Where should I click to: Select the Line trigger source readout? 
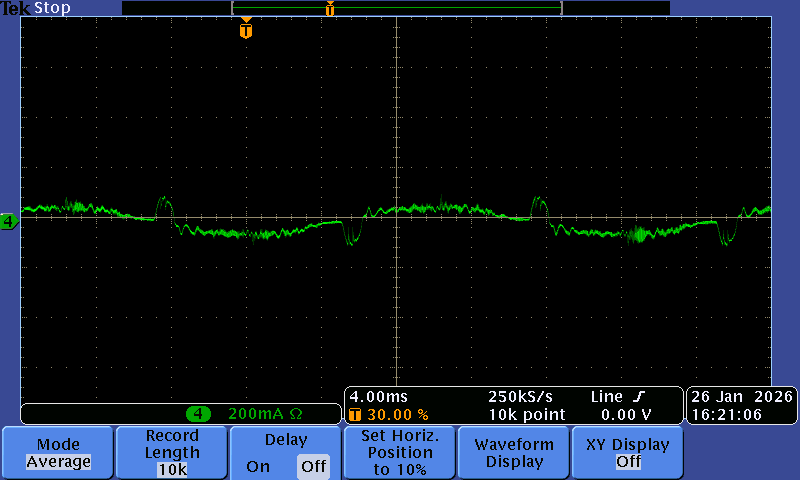pyautogui.click(x=607, y=397)
